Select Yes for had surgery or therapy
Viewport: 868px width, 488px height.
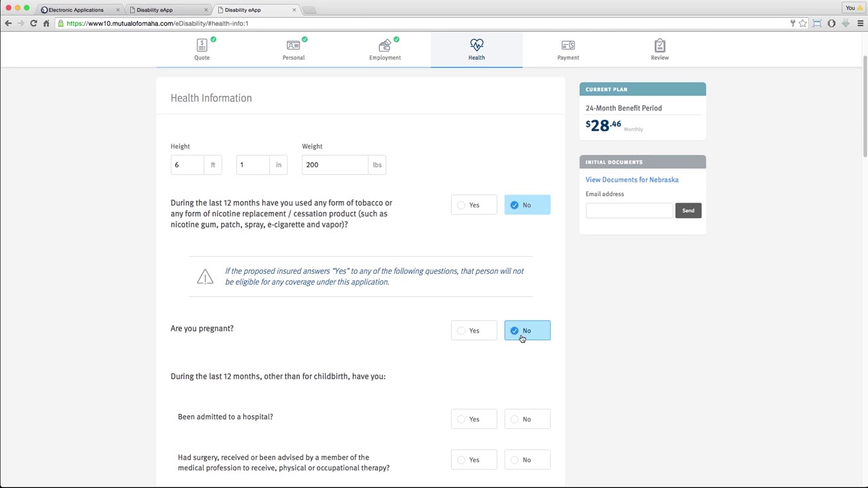coord(474,460)
